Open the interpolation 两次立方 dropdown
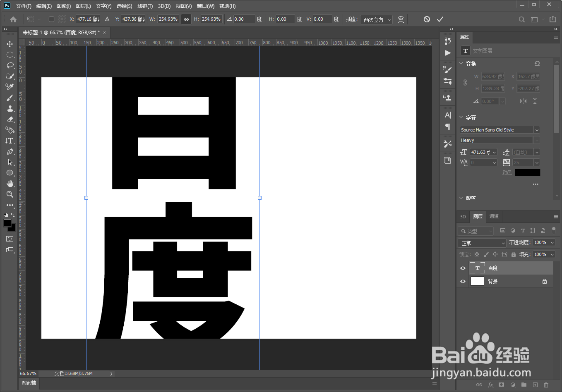 pyautogui.click(x=376, y=19)
